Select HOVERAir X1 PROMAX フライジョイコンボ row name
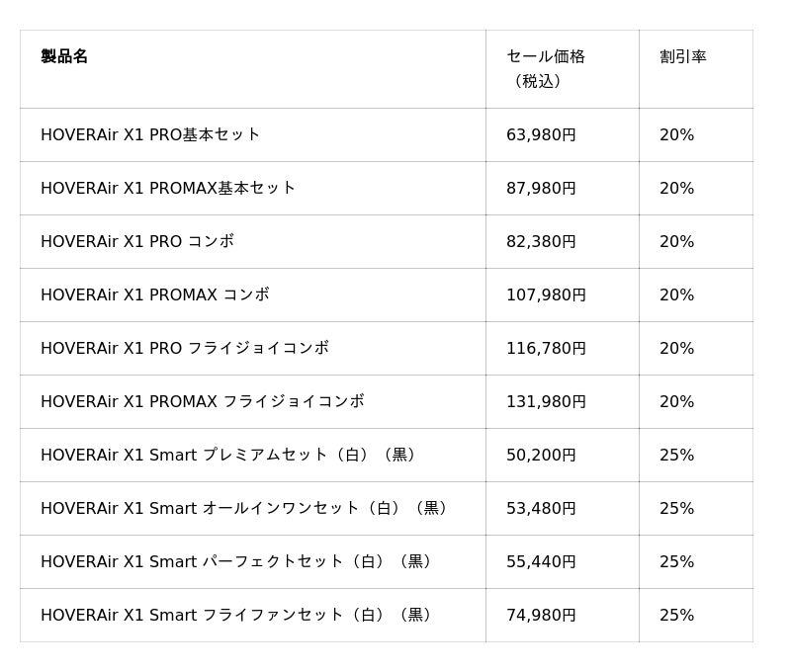791x672 pixels. [x=203, y=402]
